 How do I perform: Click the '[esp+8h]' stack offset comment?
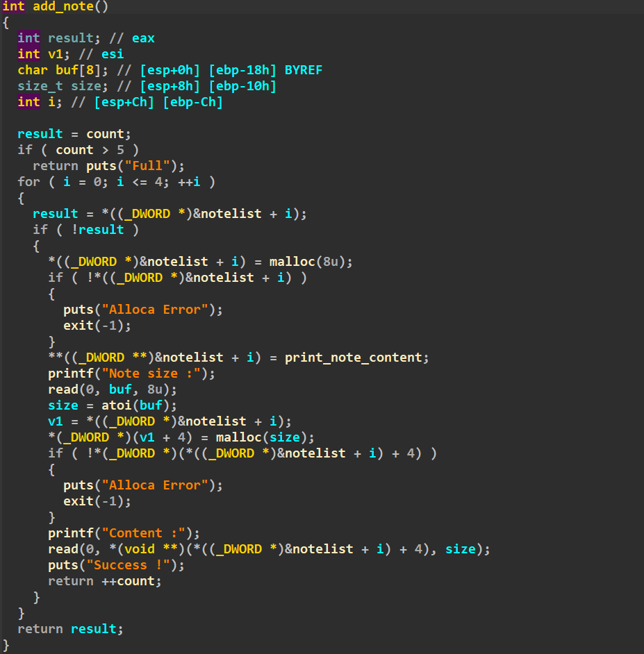coord(170,86)
